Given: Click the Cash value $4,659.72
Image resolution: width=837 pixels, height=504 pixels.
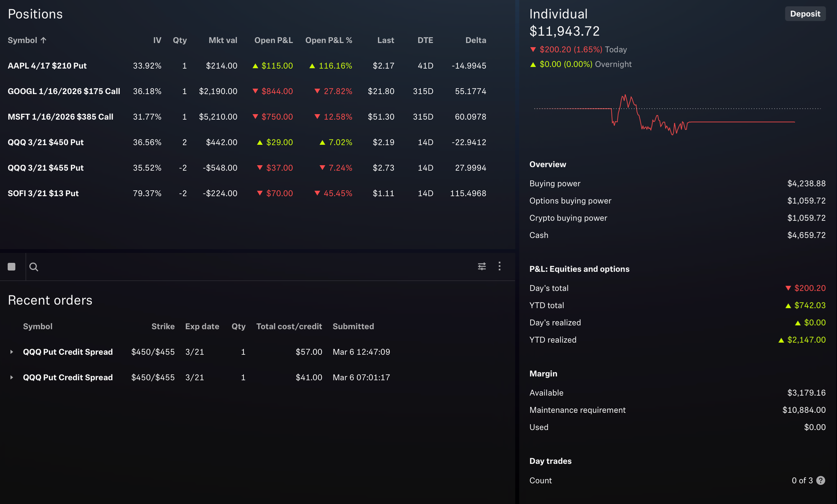Looking at the screenshot, I should tap(806, 235).
